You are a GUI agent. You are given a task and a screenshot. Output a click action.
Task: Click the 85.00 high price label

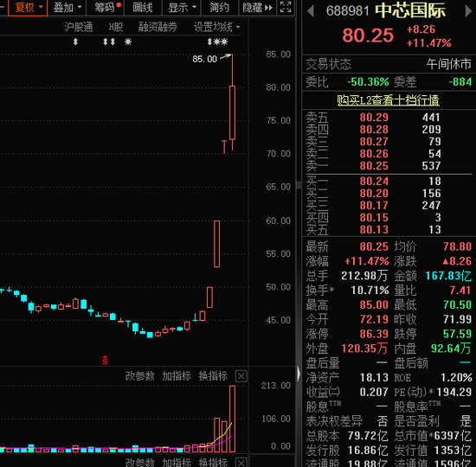pyautogui.click(x=204, y=59)
